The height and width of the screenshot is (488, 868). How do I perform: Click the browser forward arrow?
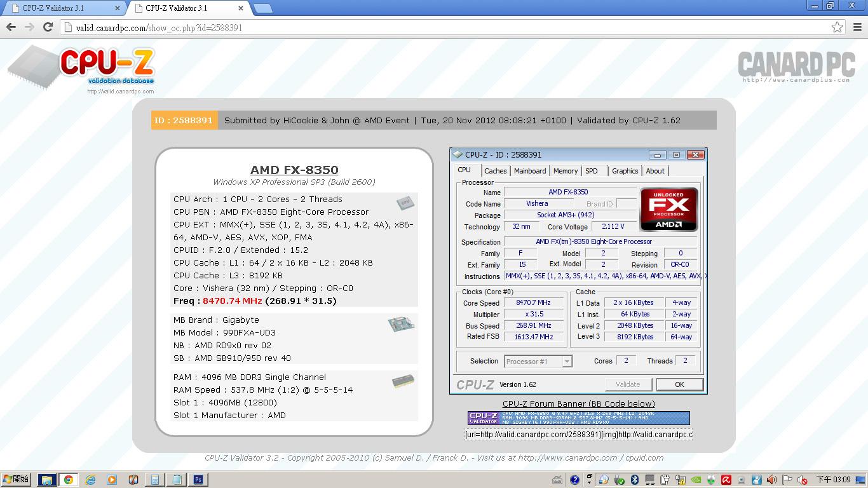click(29, 27)
